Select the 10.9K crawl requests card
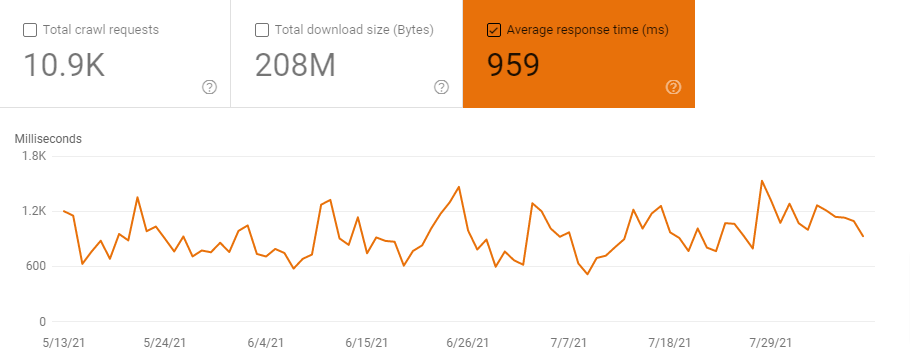The width and height of the screenshot is (910, 361). coord(115,54)
